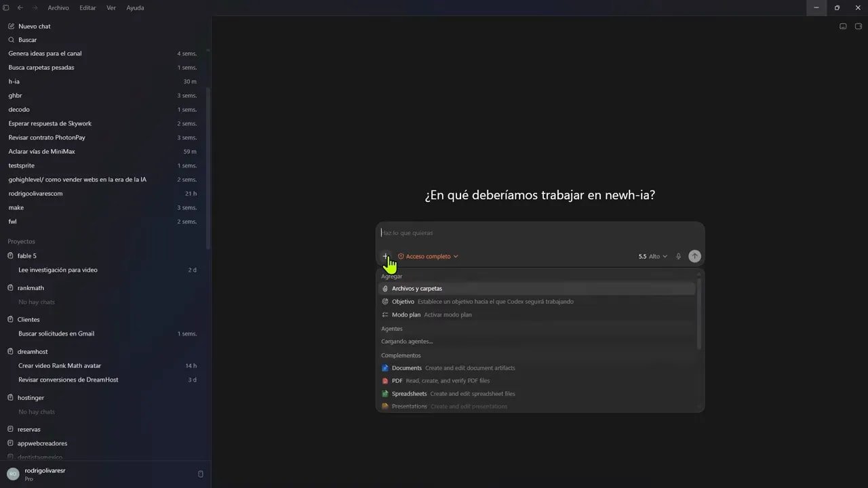Open chat Esperar respuesta de Skywork
Image resolution: width=868 pixels, height=488 pixels.
[x=103, y=123]
